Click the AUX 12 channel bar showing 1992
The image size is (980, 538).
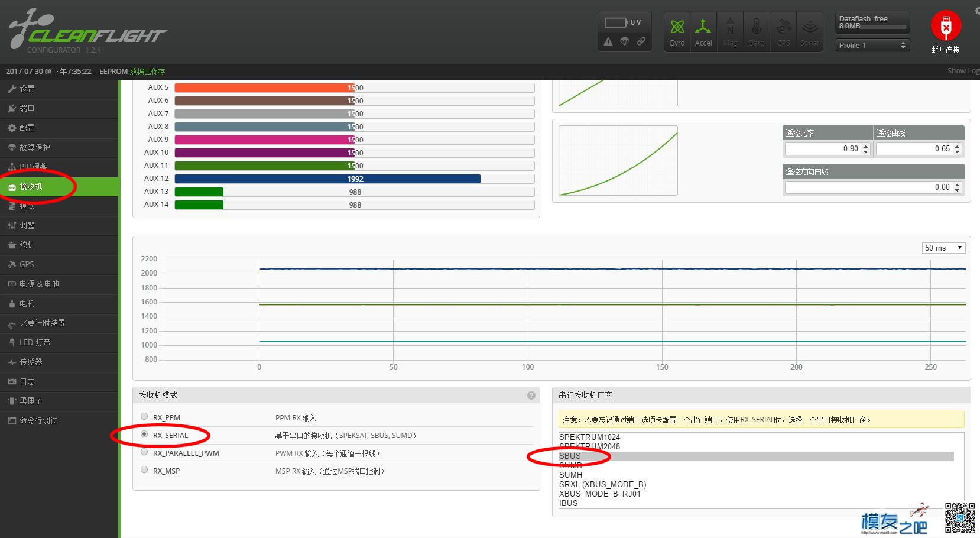(x=355, y=179)
